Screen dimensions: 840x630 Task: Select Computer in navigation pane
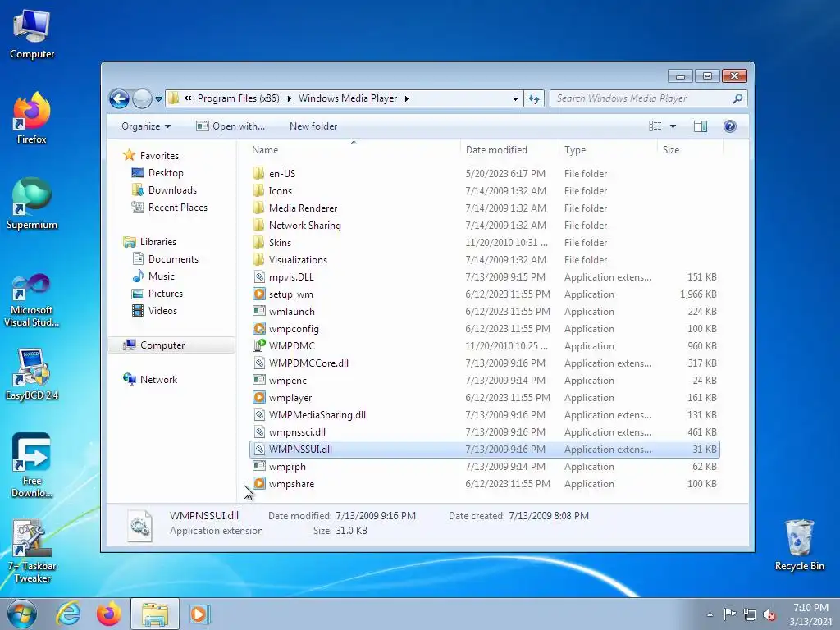(x=171, y=345)
